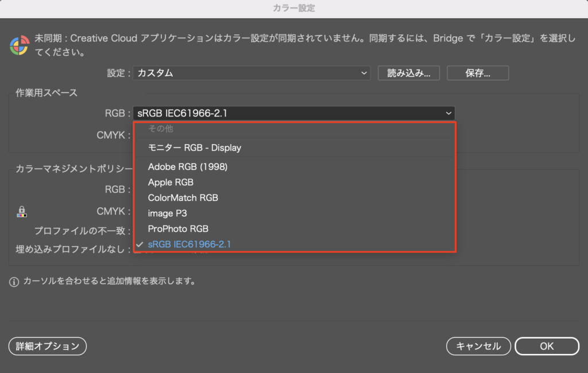Click the unsynced color settings status icon
The height and width of the screenshot is (373, 588).
20,45
